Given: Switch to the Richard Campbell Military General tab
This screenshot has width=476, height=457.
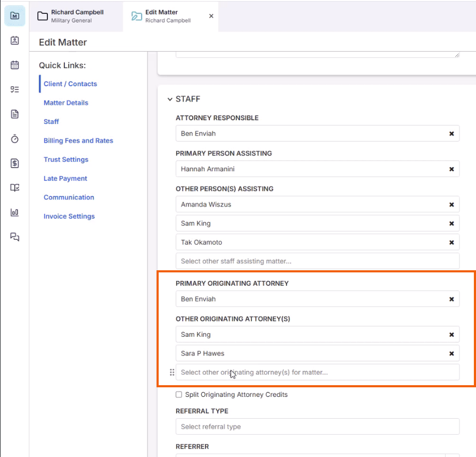Looking at the screenshot, I should pos(76,16).
